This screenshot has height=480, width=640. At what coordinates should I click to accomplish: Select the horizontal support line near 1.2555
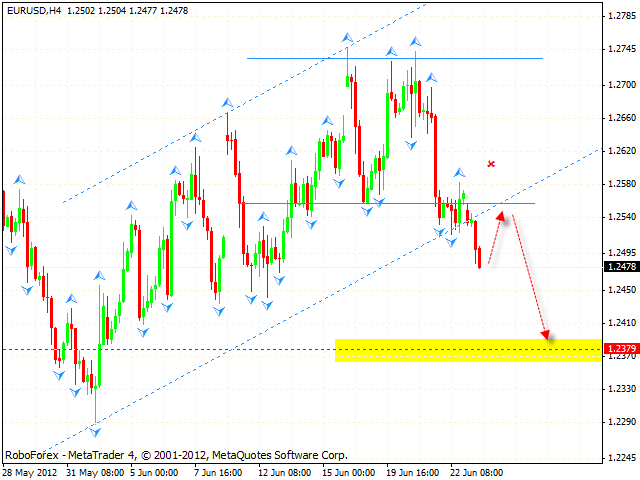pyautogui.click(x=400, y=204)
